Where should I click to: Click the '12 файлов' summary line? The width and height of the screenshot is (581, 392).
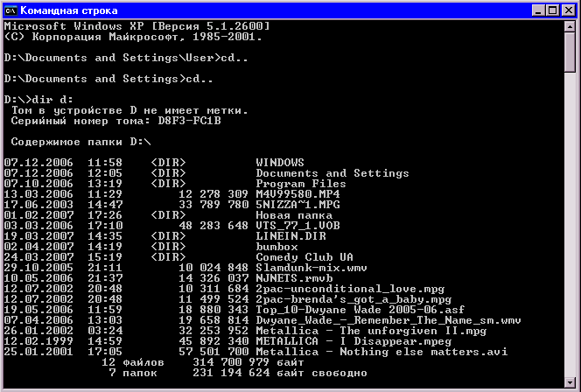click(x=203, y=362)
